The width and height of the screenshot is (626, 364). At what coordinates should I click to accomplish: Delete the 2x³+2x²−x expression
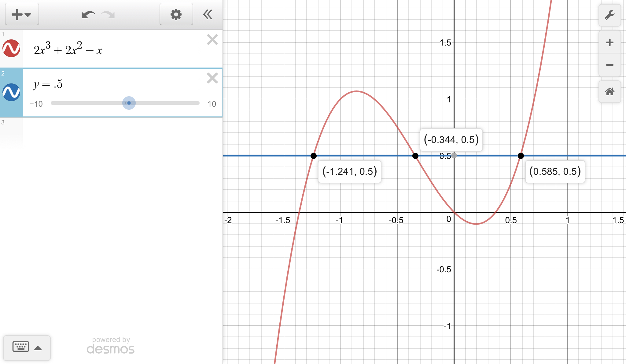pyautogui.click(x=212, y=40)
